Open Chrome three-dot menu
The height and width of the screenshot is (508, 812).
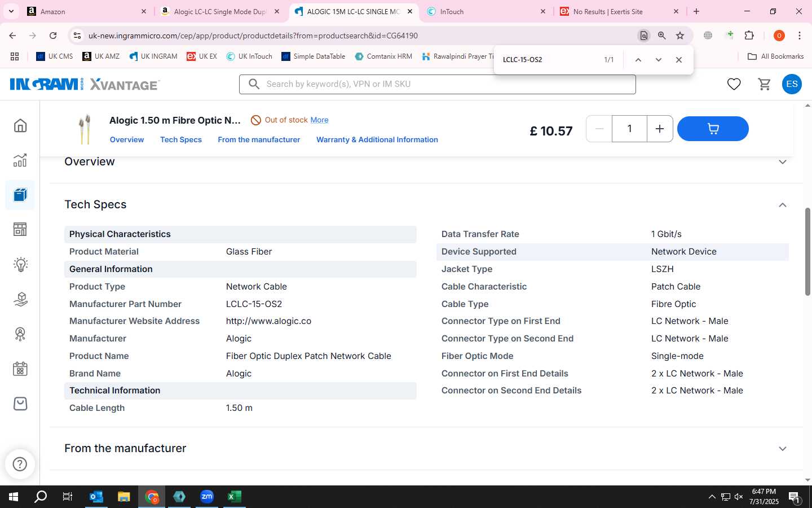tap(800, 36)
